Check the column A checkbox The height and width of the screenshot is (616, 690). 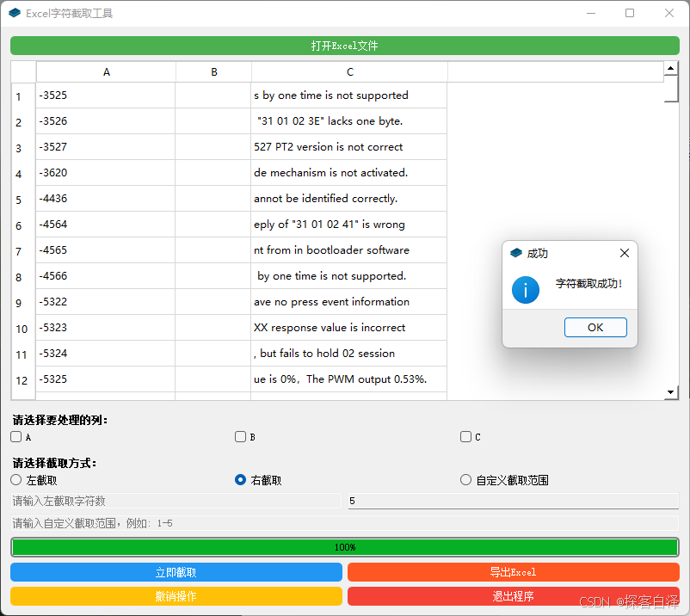pos(16,436)
